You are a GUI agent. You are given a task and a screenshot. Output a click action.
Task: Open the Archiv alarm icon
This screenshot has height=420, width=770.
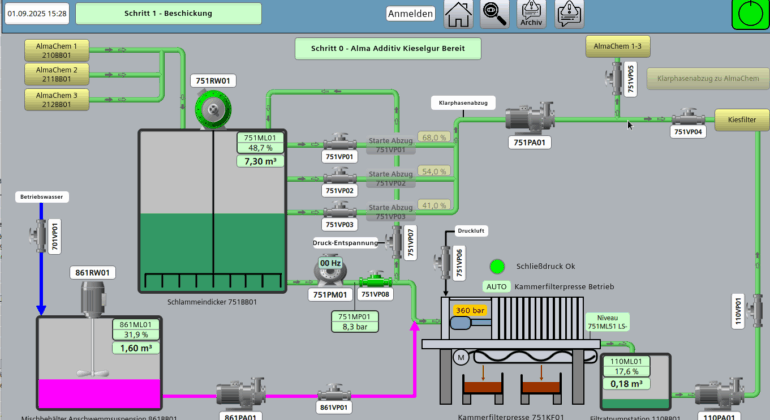[531, 14]
